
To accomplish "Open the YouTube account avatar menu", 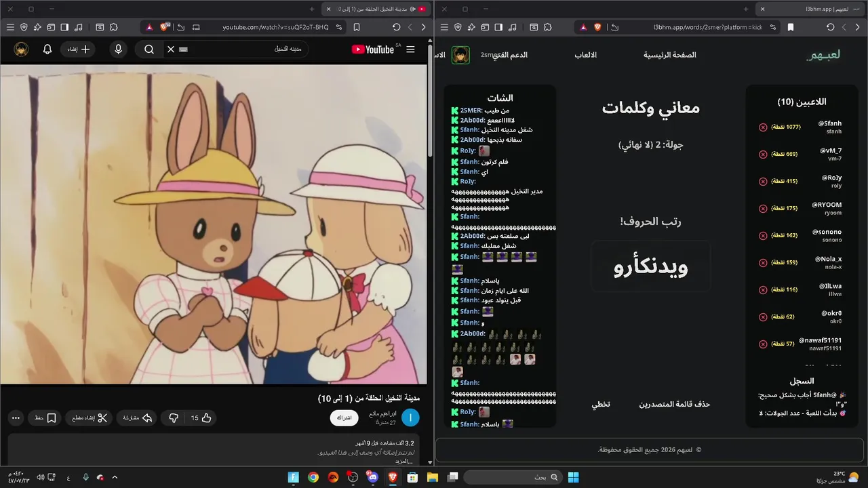I will click(21, 49).
